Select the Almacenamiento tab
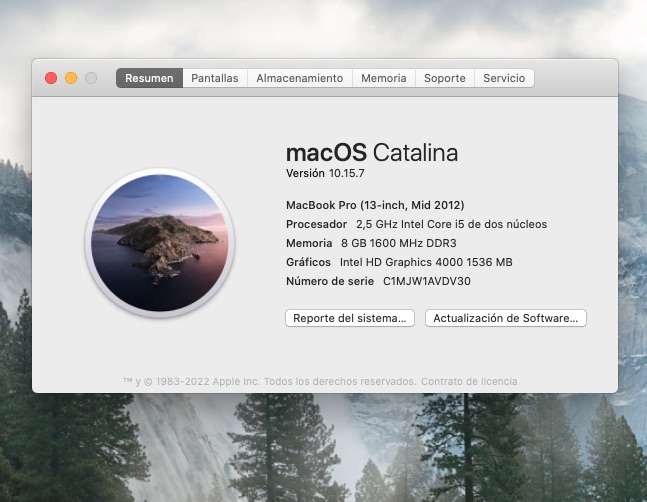Screen dimensions: 647x502 tap(299, 78)
